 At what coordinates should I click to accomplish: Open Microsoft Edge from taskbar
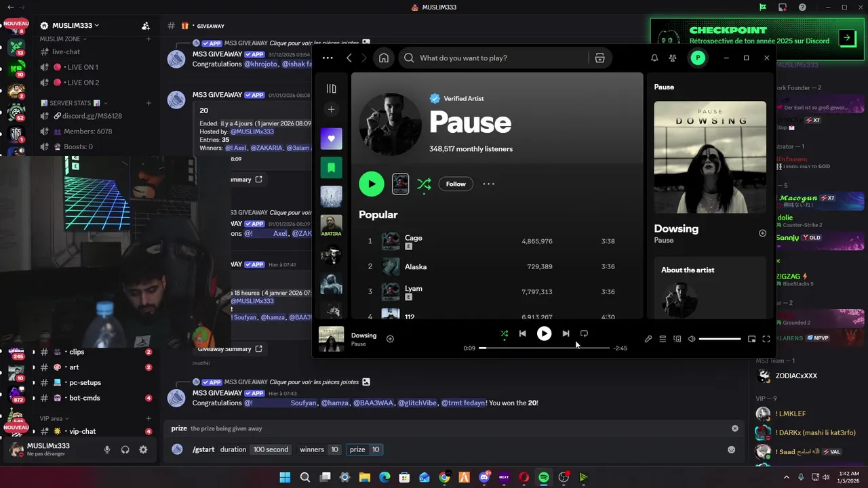384,477
